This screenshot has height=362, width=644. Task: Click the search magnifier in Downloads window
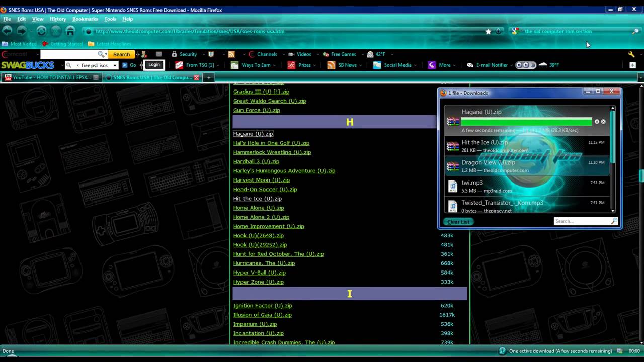click(x=614, y=221)
